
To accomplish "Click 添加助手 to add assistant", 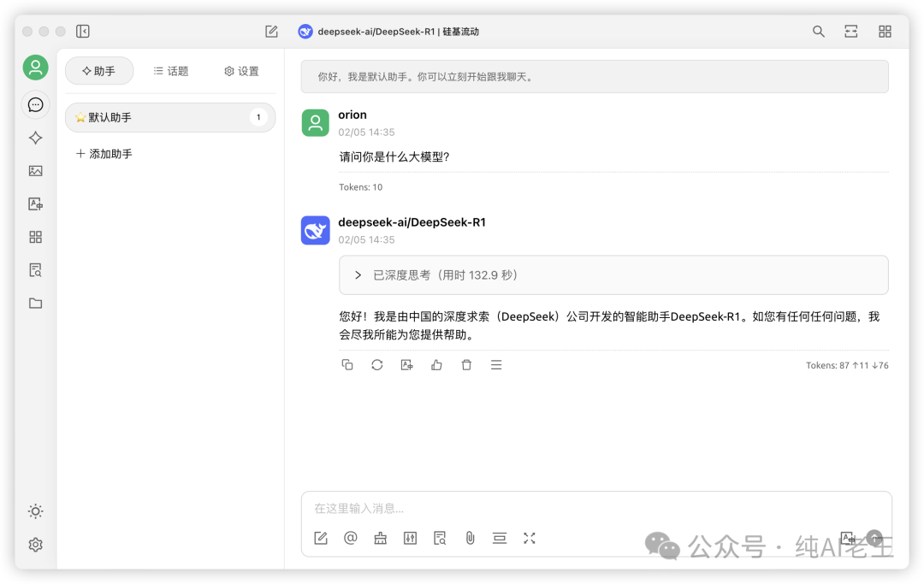I will tap(104, 154).
